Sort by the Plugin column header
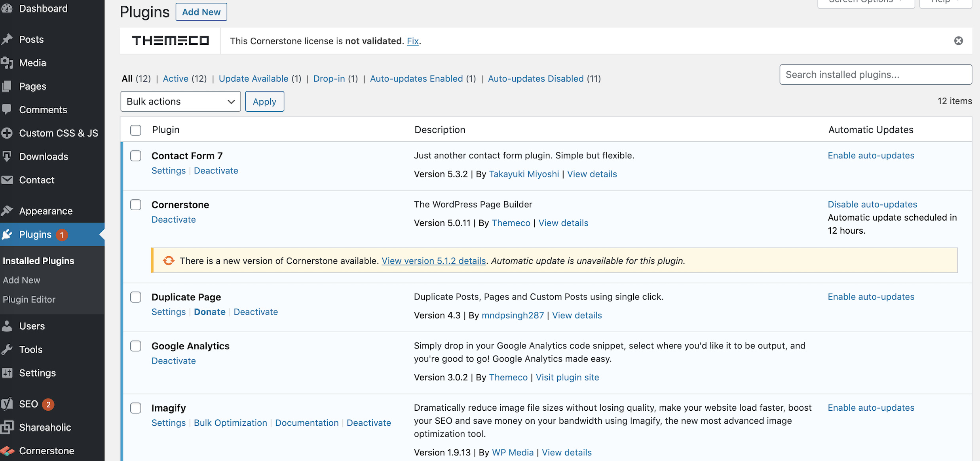 point(166,130)
